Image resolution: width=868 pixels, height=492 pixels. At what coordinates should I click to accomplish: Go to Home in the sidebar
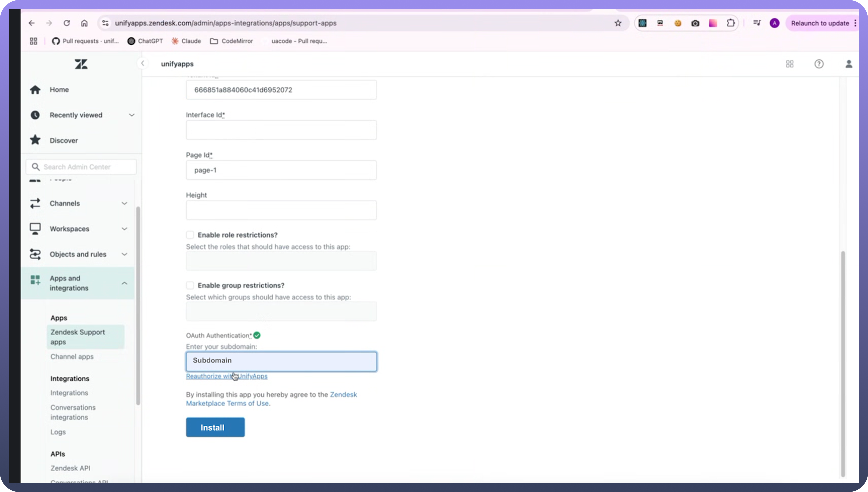coord(59,90)
